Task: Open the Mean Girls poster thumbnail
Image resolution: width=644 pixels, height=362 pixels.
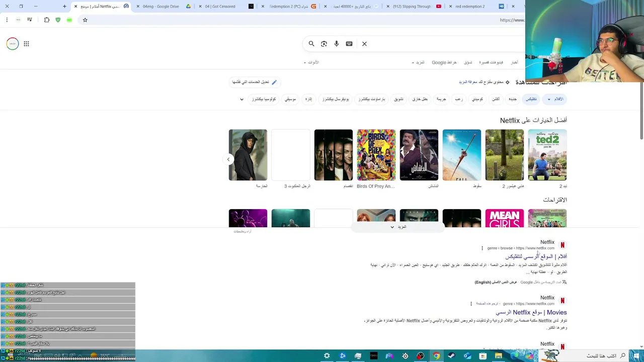Action: coord(505,218)
